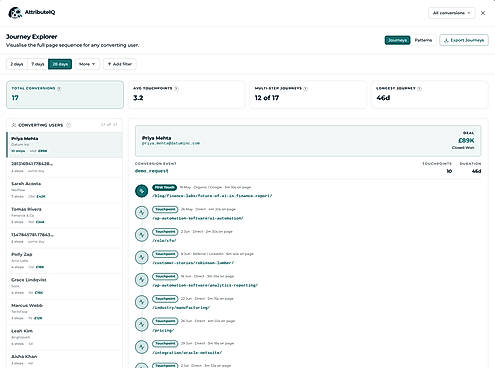Click info icon beside Total Conversions
This screenshot has height=368, width=495.
point(59,88)
